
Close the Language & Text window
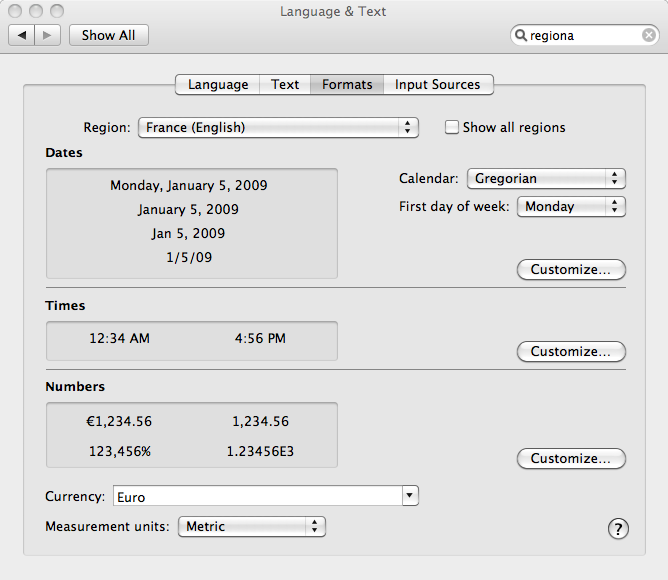[15, 11]
